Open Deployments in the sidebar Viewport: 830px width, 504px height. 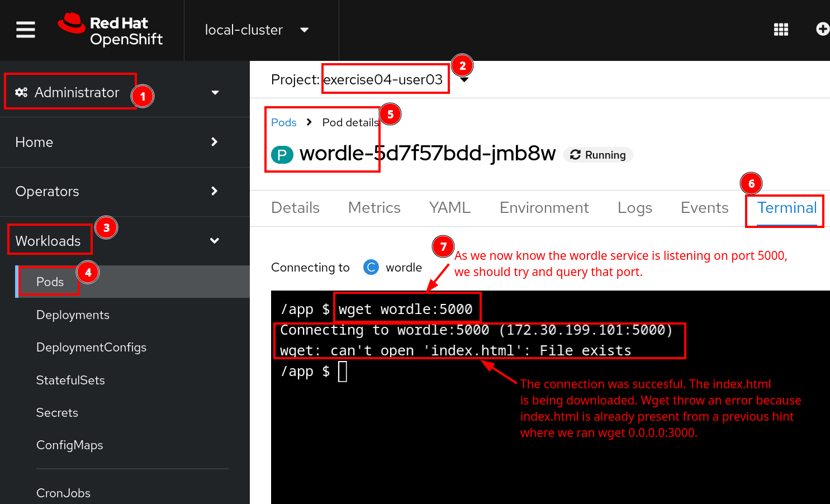click(73, 315)
